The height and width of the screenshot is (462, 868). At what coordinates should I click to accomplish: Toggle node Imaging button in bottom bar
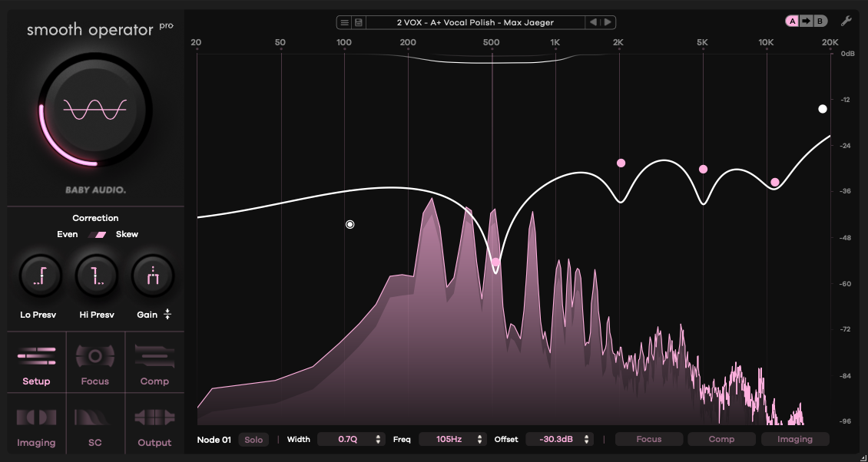(x=795, y=439)
